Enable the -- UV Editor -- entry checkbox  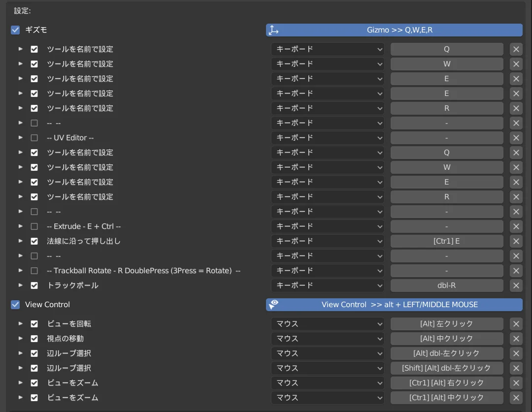(x=34, y=138)
